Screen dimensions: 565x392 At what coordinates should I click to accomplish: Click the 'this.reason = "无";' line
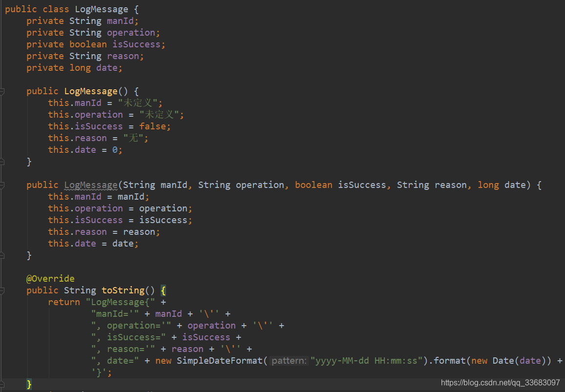(x=98, y=138)
